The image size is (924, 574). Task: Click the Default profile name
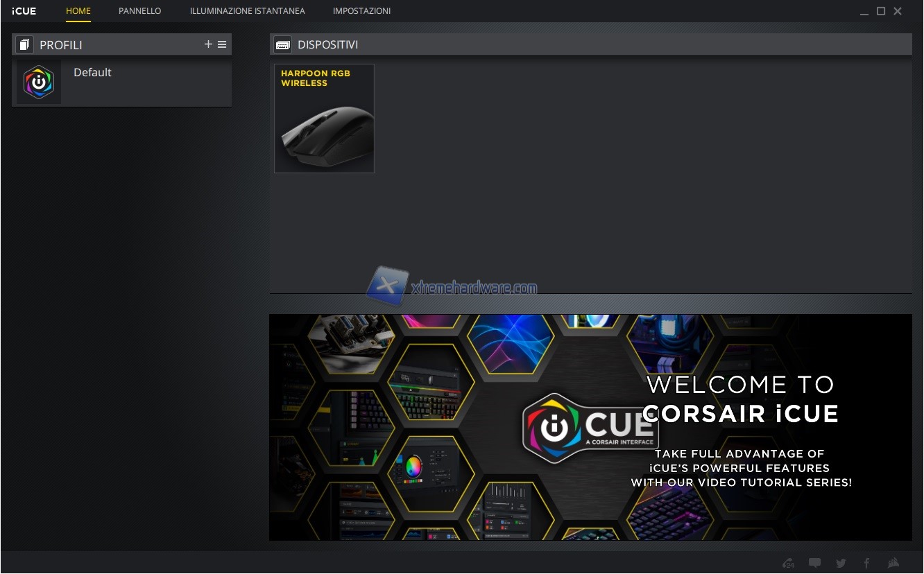pos(92,72)
